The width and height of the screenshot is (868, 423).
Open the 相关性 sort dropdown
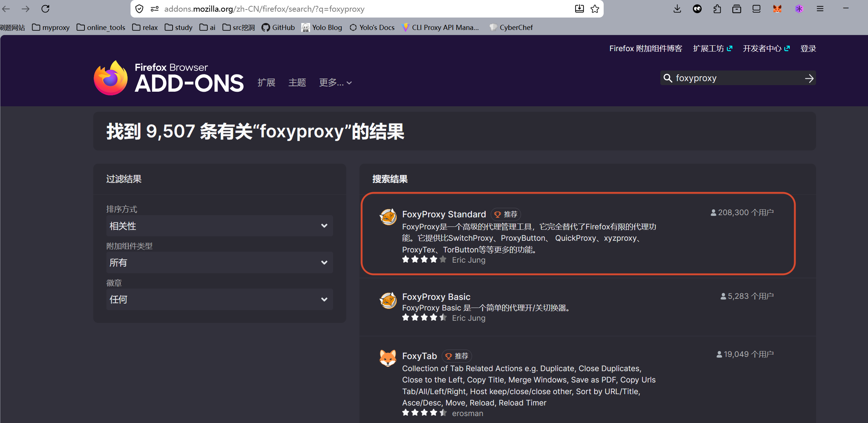coord(219,226)
